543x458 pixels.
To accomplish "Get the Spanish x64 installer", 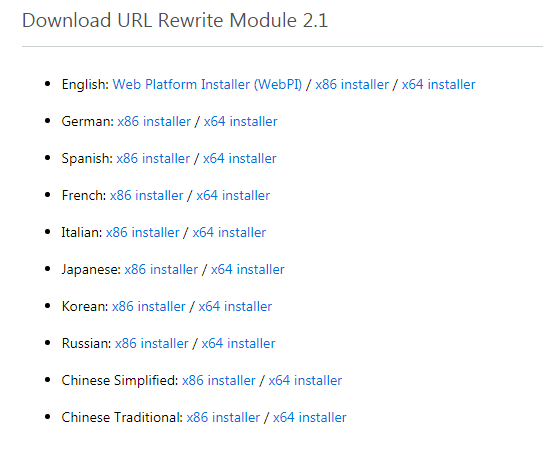I will (x=240, y=159).
